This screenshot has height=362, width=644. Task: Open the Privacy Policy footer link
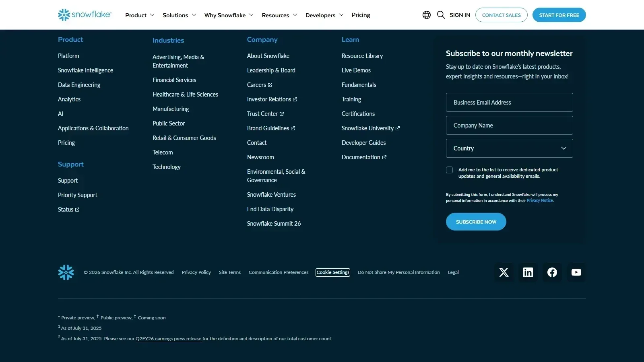tap(196, 272)
